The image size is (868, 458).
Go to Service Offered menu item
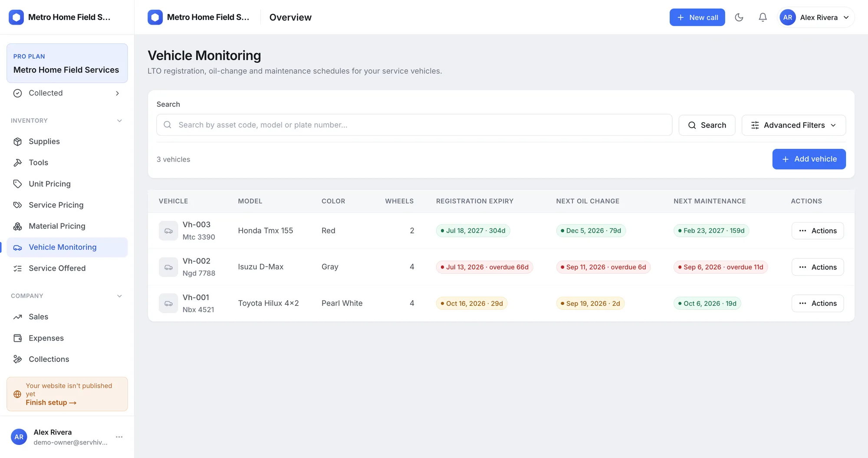[x=67, y=268]
